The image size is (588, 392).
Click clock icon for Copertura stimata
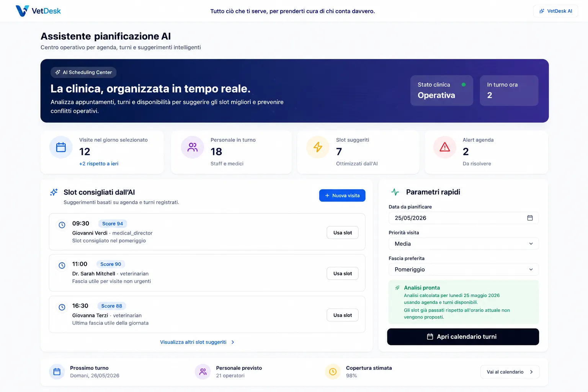(333, 372)
